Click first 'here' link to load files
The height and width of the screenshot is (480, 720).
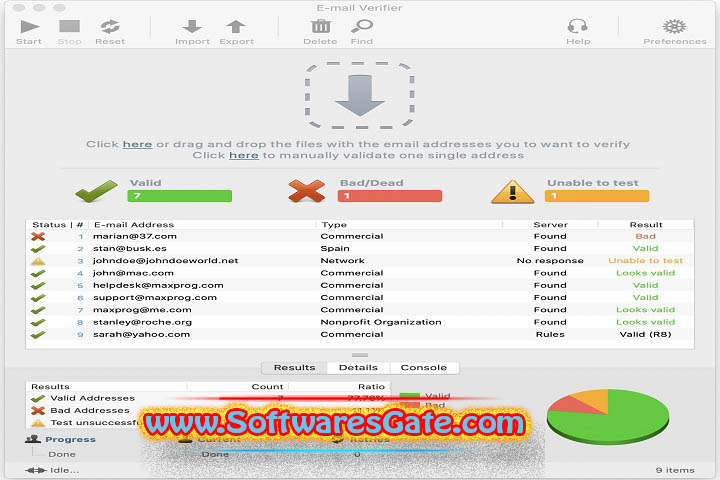(x=137, y=144)
